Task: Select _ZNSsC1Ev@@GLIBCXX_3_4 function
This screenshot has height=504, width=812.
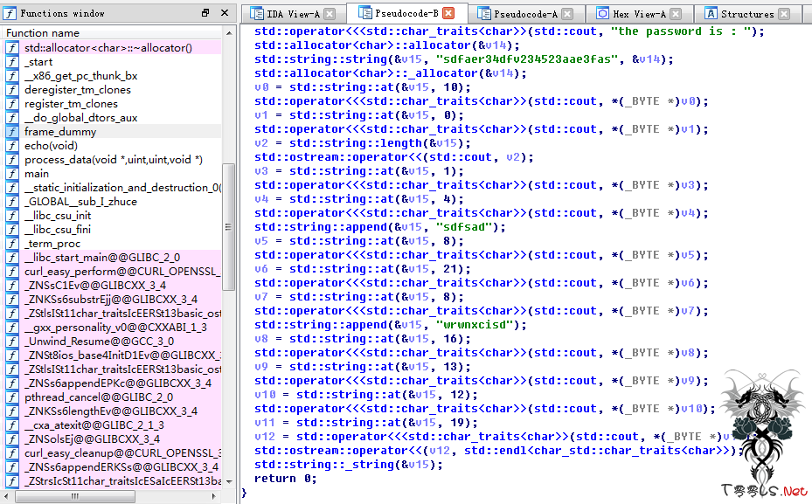Action: point(113,285)
